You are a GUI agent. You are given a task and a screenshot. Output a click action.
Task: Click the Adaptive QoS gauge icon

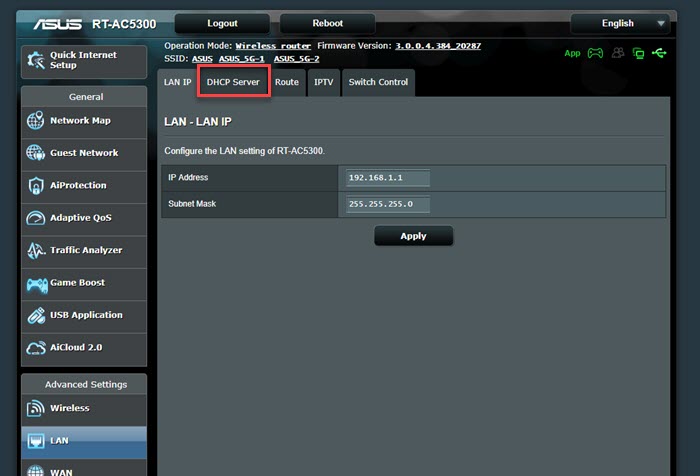pos(36,218)
